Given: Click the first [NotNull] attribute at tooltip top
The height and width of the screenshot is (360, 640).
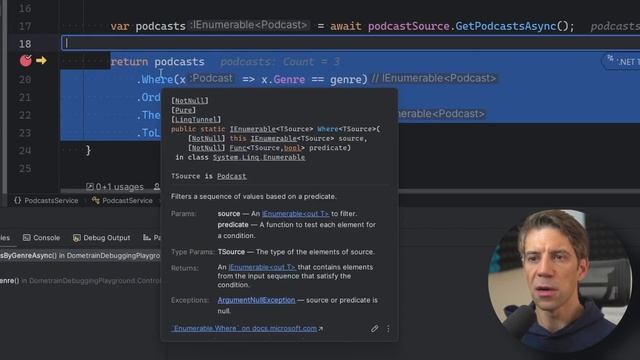Looking at the screenshot, I should pyautogui.click(x=190, y=100).
